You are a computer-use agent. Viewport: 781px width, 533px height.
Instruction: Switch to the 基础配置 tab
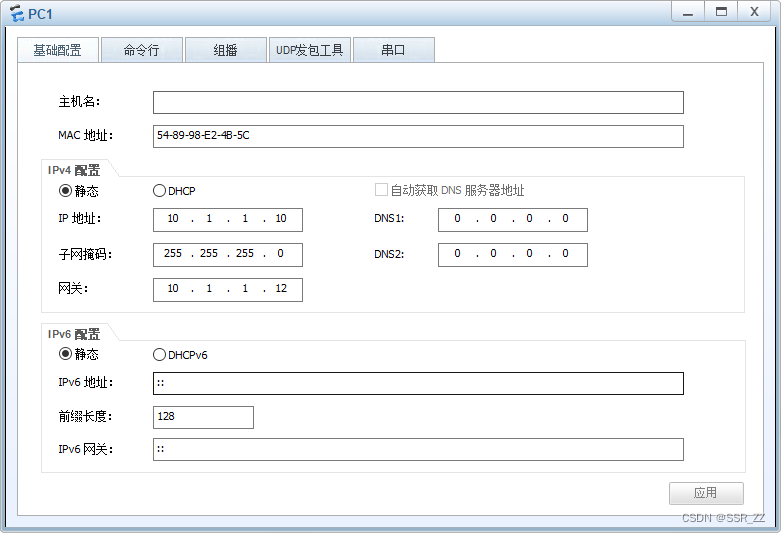point(58,50)
